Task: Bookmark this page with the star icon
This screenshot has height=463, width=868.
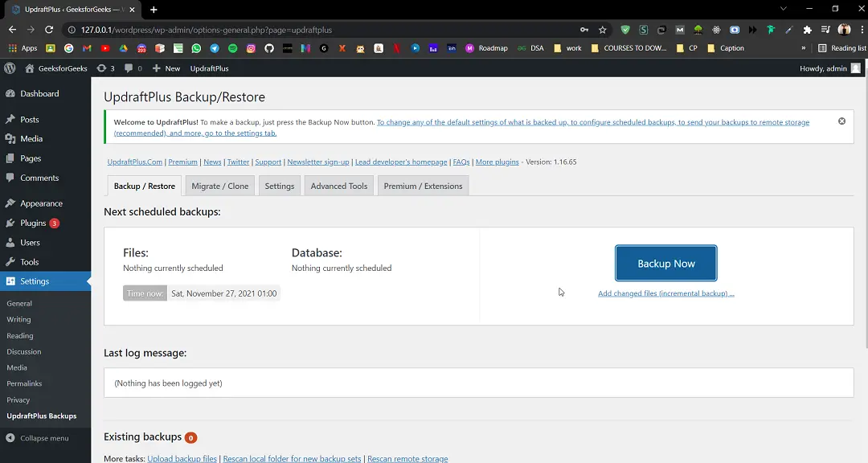Action: tap(602, 30)
